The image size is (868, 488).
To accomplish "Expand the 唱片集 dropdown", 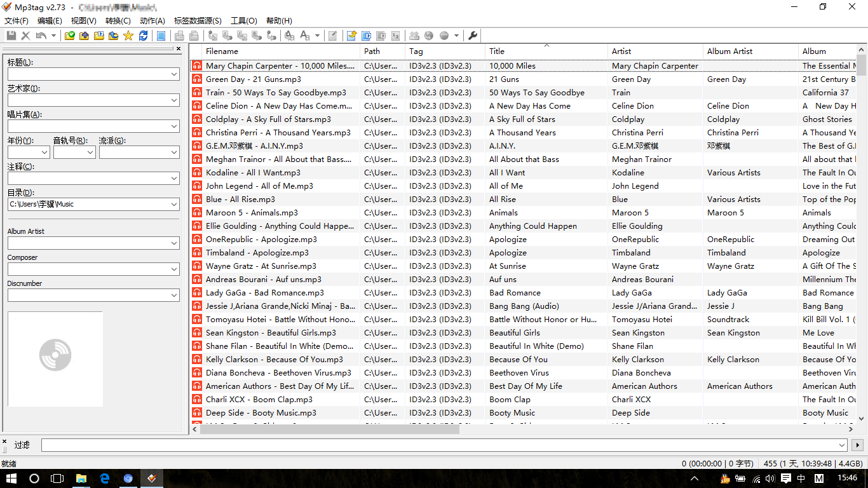I will click(174, 126).
